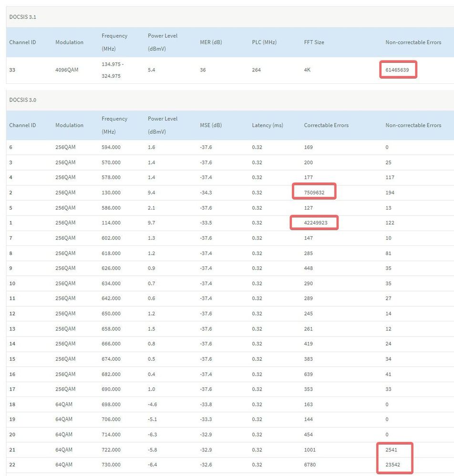Click MSE value -34.3
Viewport: 454px width, 476px height.
[206, 192]
